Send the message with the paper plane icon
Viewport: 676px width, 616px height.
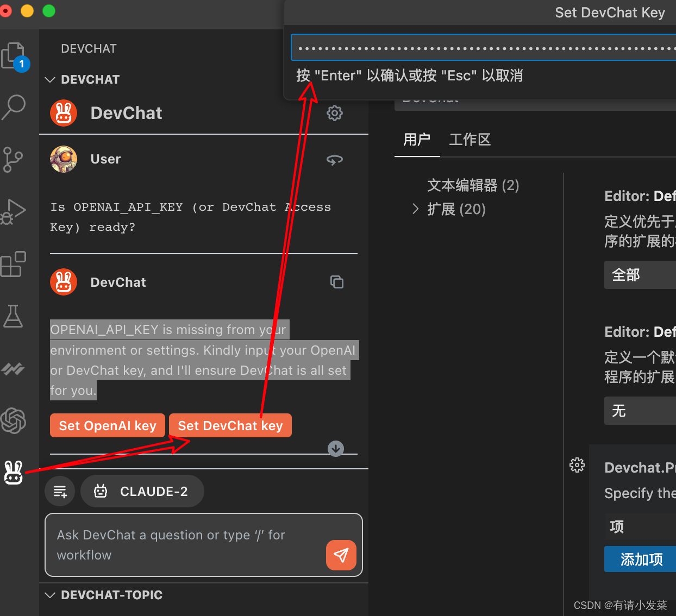click(x=341, y=555)
